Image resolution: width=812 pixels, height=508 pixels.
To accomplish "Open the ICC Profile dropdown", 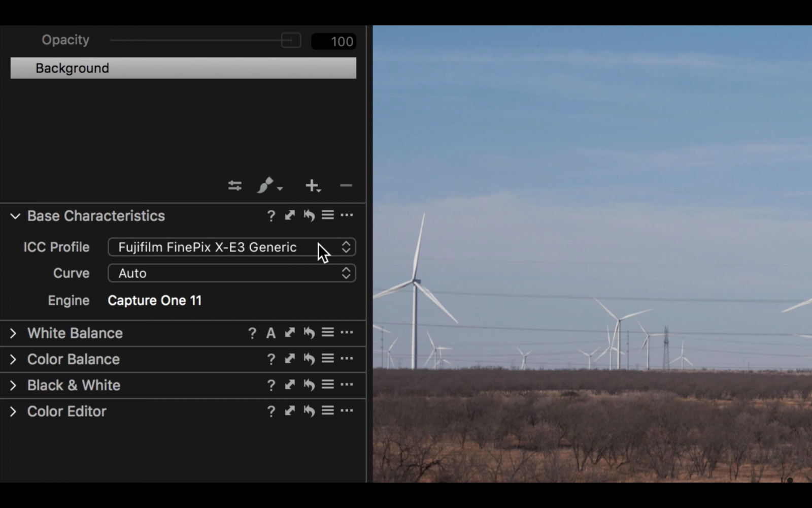I will tap(232, 247).
